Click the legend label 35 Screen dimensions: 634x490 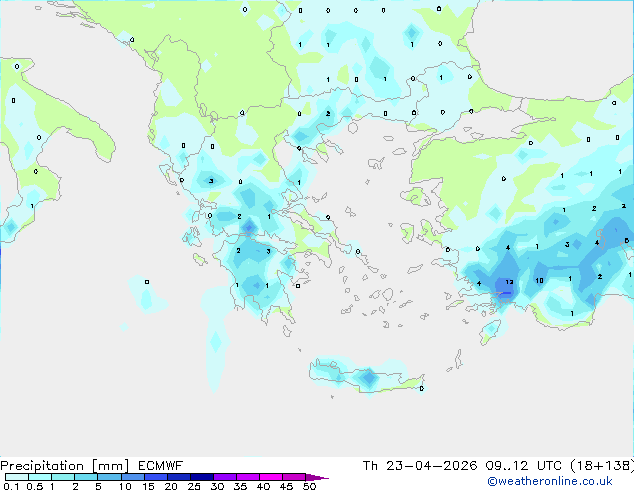point(240,486)
